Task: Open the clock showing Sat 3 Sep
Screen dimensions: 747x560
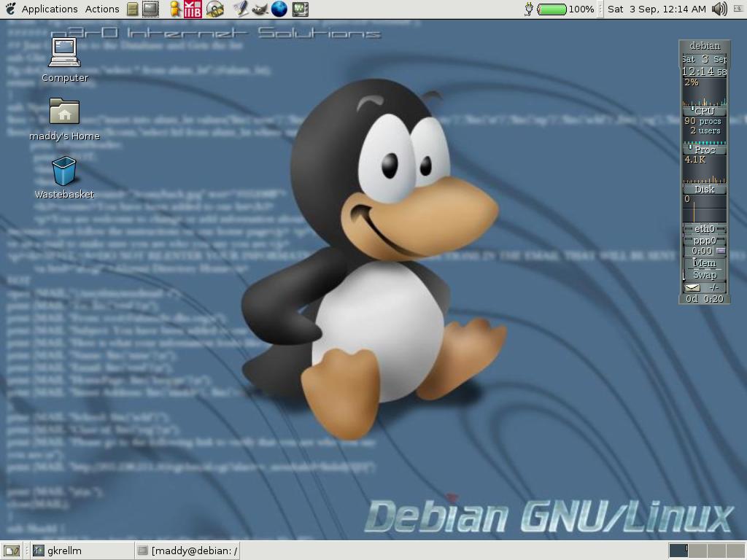Action: [657, 9]
